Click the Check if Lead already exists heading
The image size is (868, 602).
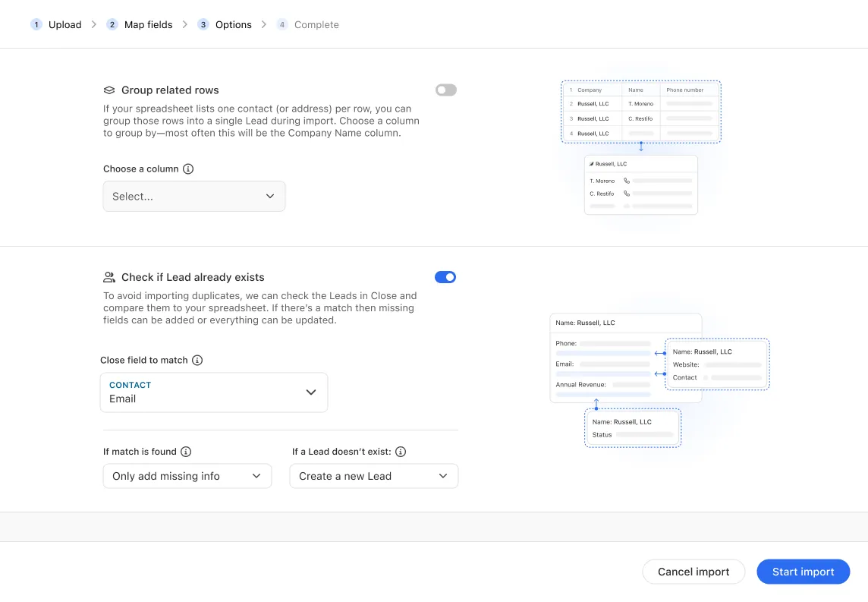(x=193, y=277)
